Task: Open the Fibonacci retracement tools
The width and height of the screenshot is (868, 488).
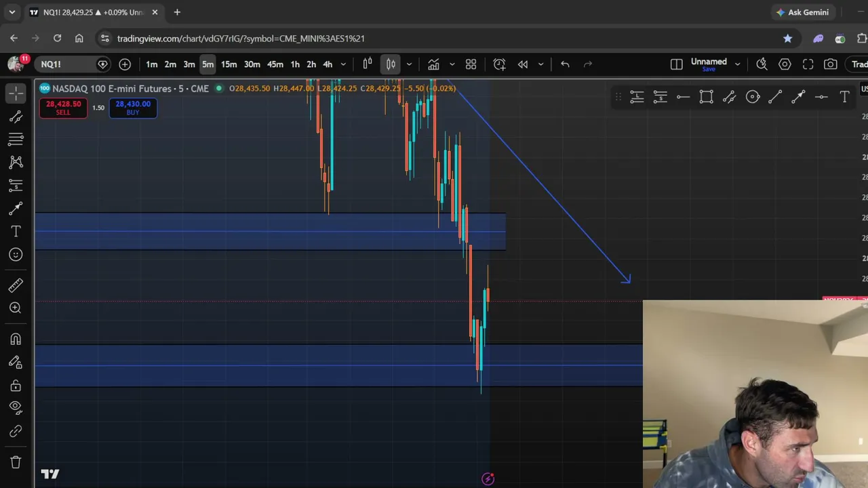Action: [x=16, y=139]
